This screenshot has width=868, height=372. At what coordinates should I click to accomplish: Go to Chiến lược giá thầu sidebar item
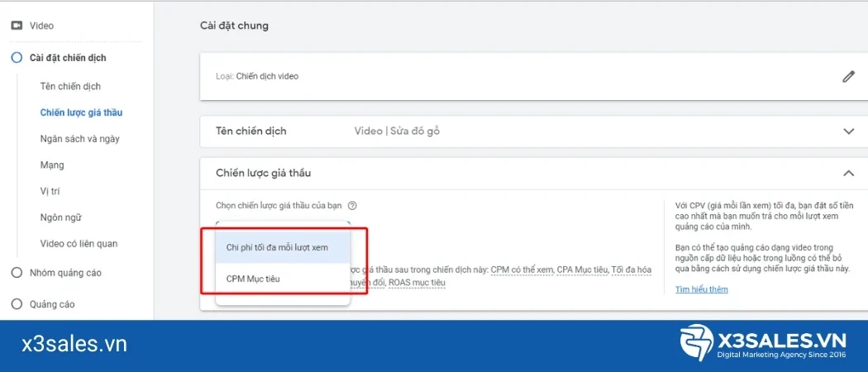pyautogui.click(x=81, y=112)
